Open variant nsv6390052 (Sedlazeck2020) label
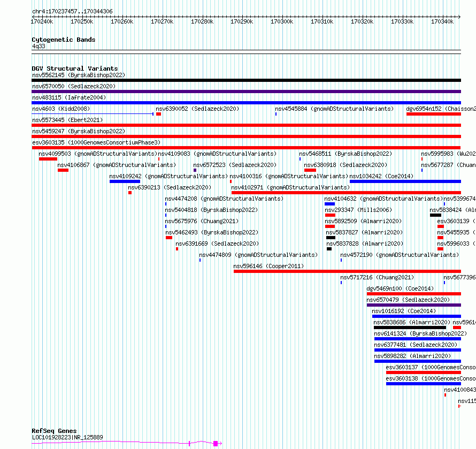This screenshot has width=476, height=449. [197, 109]
